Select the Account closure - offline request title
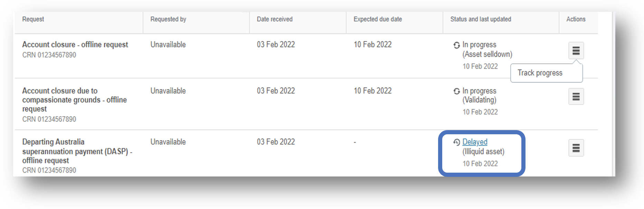The width and height of the screenshot is (644, 209). click(75, 45)
